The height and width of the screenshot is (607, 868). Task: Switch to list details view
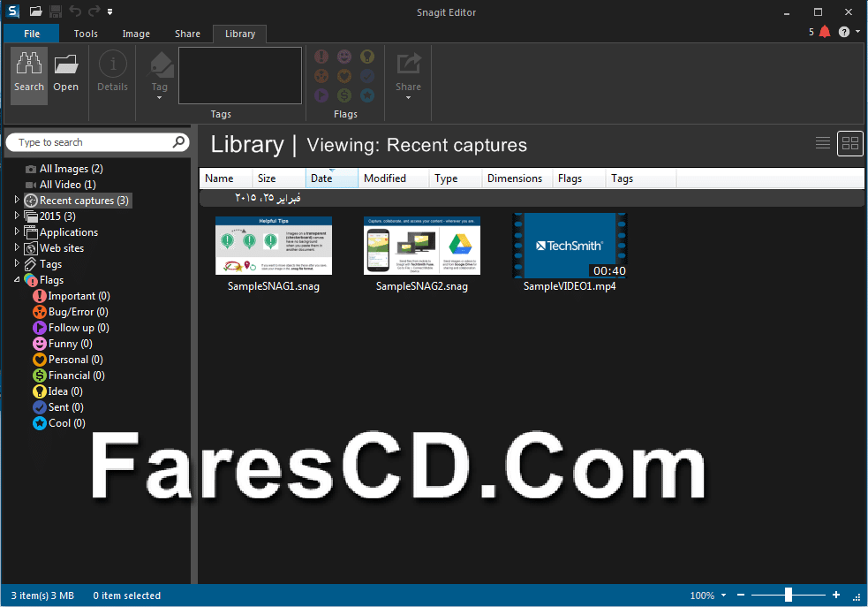[823, 143]
